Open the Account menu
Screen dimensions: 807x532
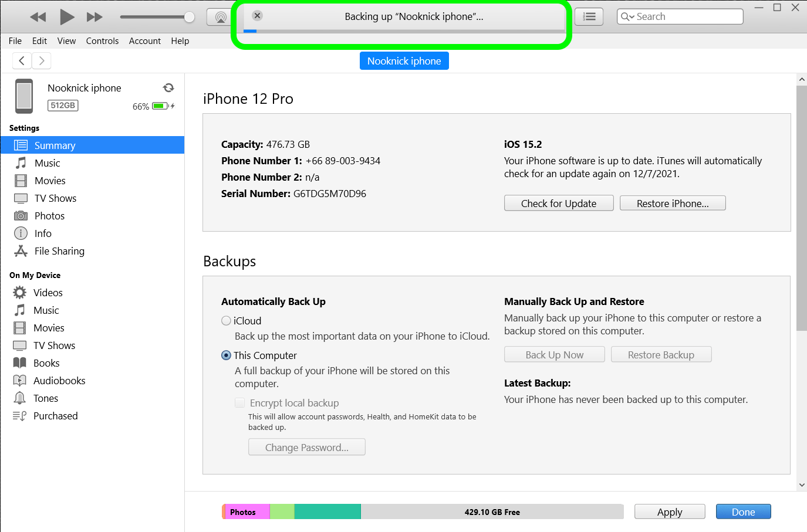point(144,41)
